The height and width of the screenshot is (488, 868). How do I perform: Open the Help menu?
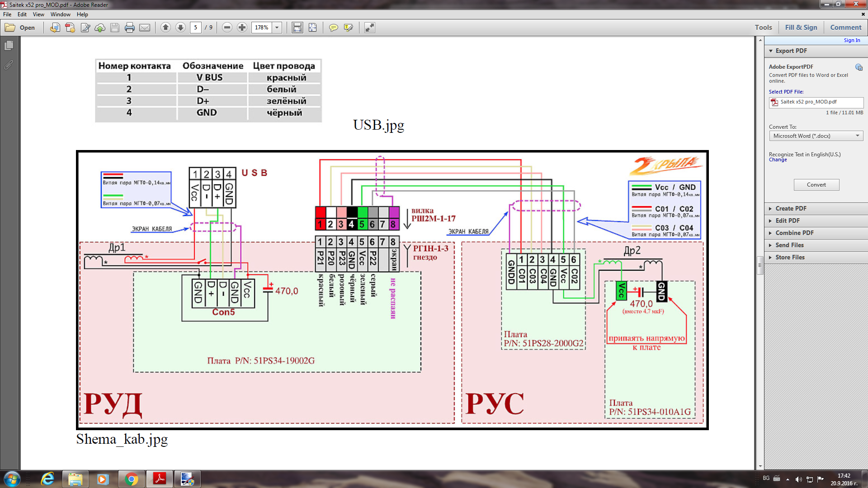coord(82,14)
